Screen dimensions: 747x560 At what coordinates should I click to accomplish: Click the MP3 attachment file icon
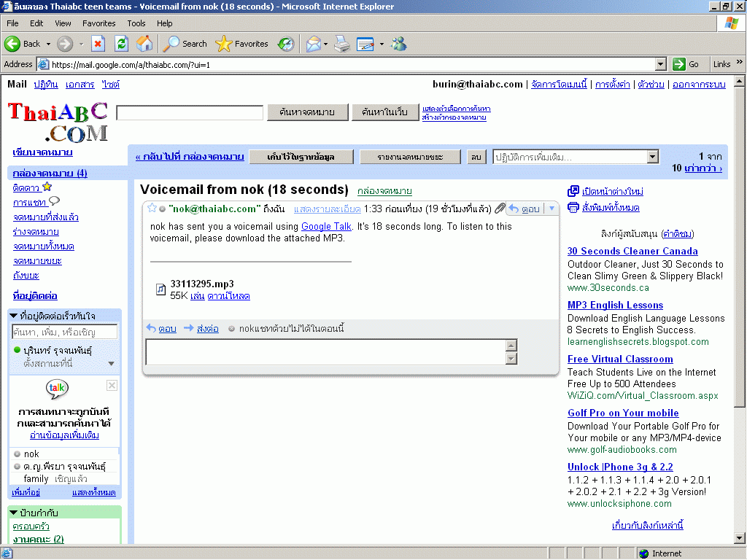pos(161,289)
